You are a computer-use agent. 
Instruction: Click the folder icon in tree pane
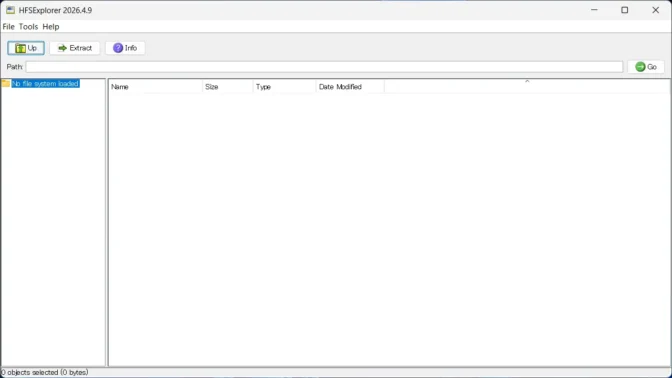tap(6, 83)
